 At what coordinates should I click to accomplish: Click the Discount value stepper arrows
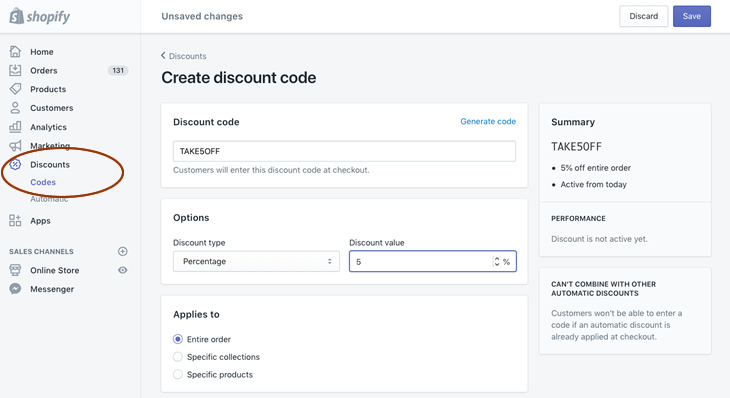coord(497,262)
